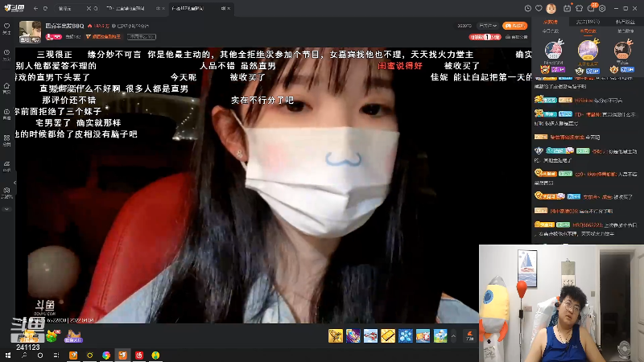This screenshot has height=362, width=644.
Task: Click the Douyu logo in the title bar
Action: [x=14, y=8]
